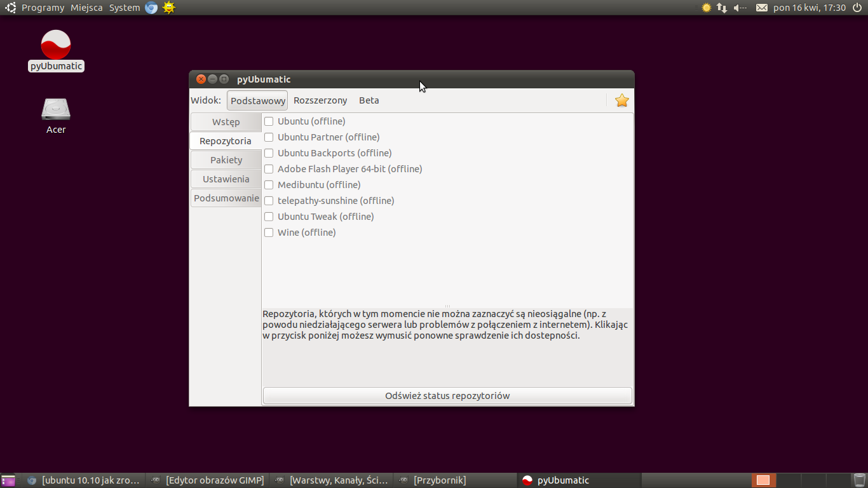Open the sound volume indicator
The image size is (868, 488).
pyautogui.click(x=740, y=8)
